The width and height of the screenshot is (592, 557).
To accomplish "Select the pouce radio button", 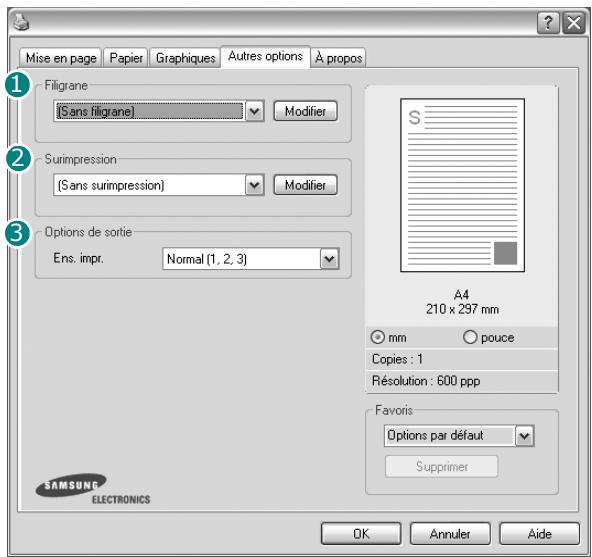I will tap(470, 337).
